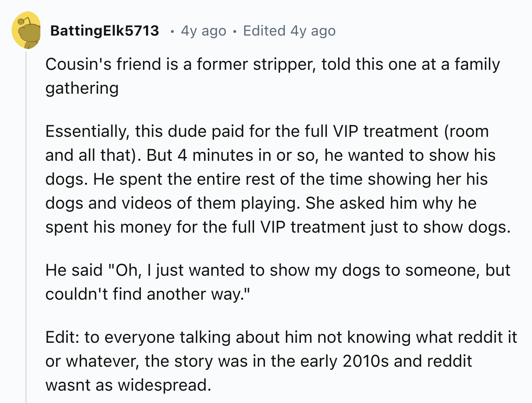The image size is (532, 403).
Task: Click the text "(room" in the second paragraph
Action: pos(466,131)
